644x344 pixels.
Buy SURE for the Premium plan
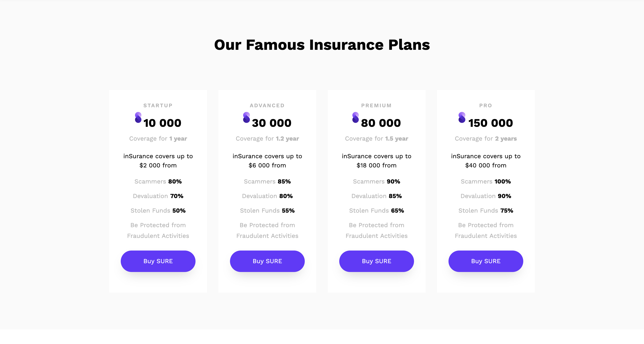click(x=376, y=261)
